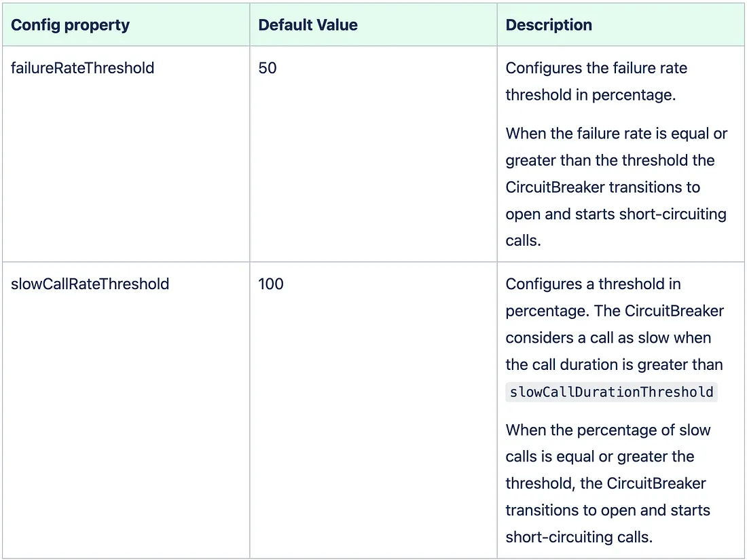747x560 pixels.
Task: Click the Config property column header
Action: [x=70, y=25]
